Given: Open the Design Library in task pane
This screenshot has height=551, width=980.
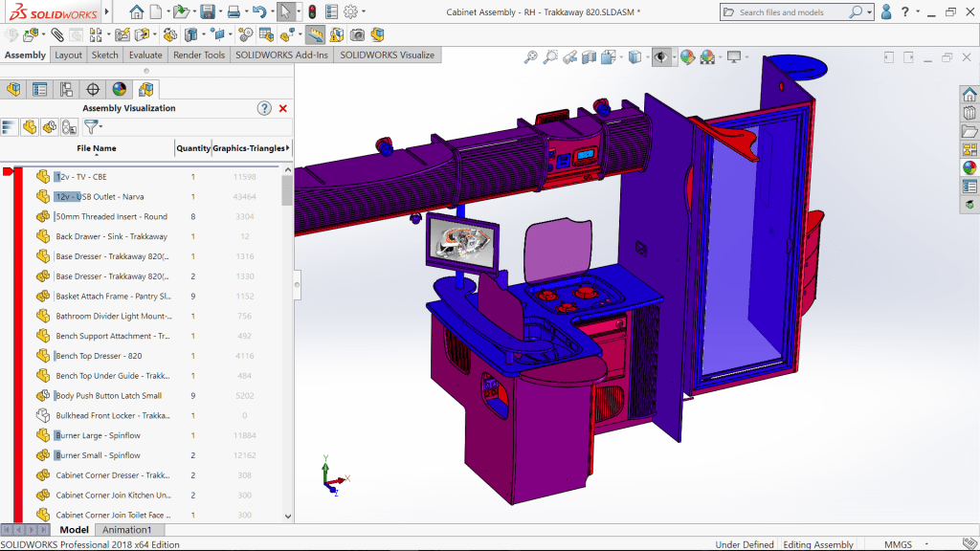Looking at the screenshot, I should (969, 114).
